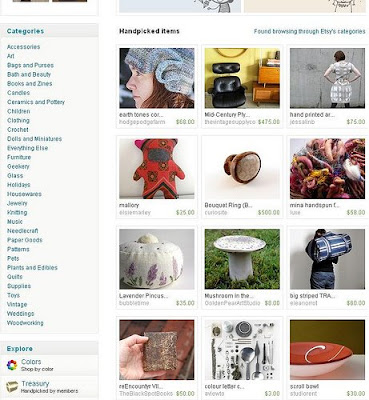Open the Plants and Edibles category
Image resolution: width=369 pixels, height=400 pixels.
point(32,267)
